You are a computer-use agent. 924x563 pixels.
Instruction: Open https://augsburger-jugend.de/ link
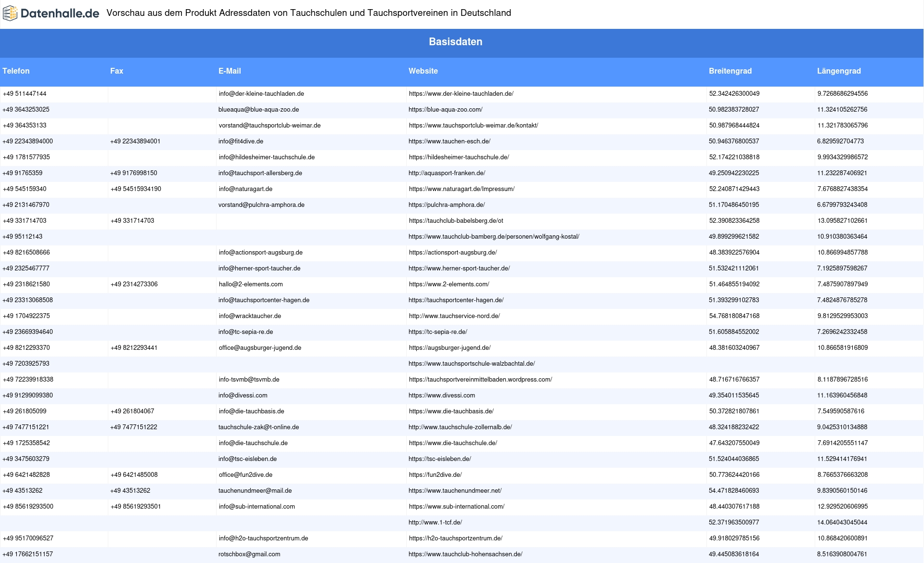450,348
